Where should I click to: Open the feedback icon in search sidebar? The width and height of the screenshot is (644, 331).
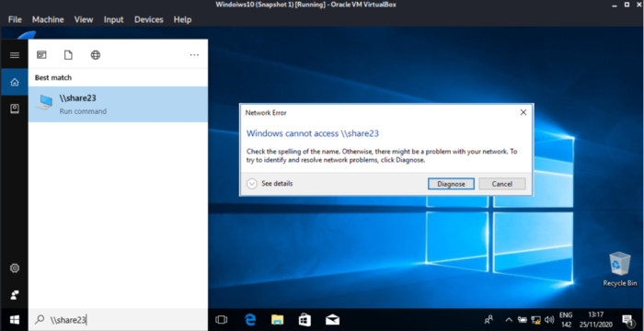pyautogui.click(x=15, y=295)
